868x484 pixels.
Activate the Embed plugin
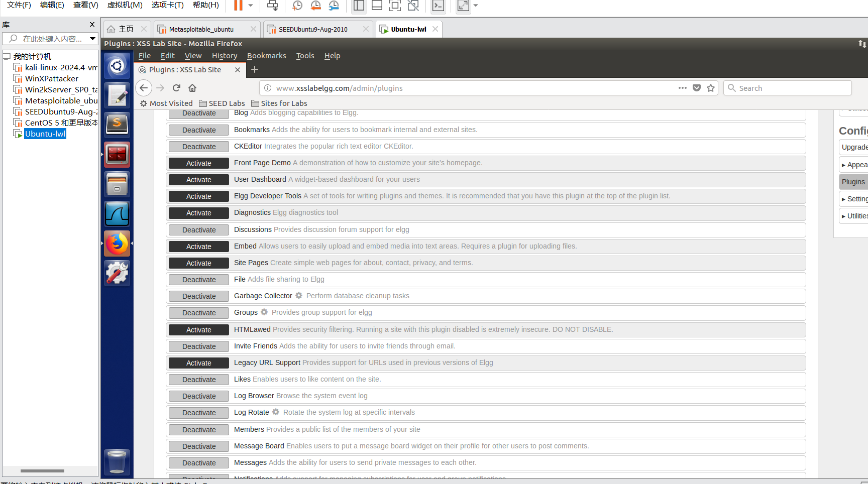(199, 247)
